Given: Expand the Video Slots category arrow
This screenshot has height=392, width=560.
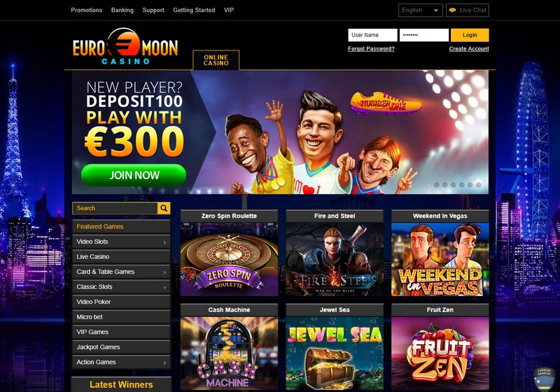Looking at the screenshot, I should (x=164, y=242).
